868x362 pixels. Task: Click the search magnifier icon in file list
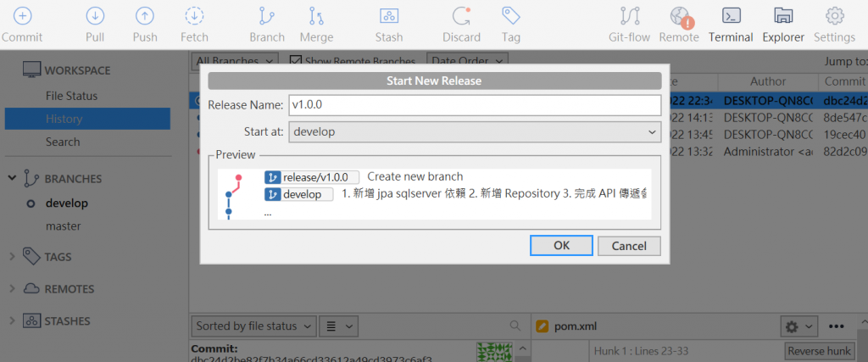[515, 326]
